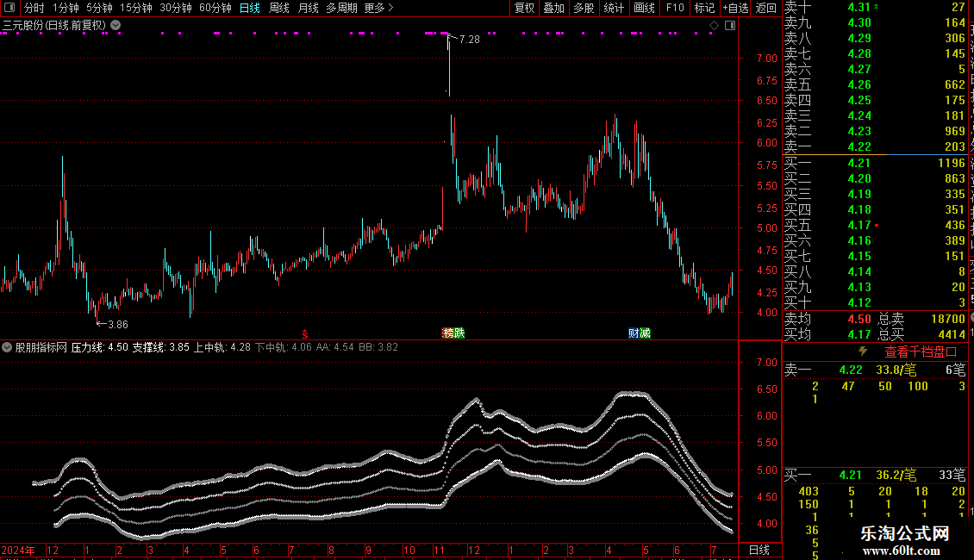Click the 支撑线: 3.85 indicator label
This screenshot has height=560, width=974.
tap(161, 347)
